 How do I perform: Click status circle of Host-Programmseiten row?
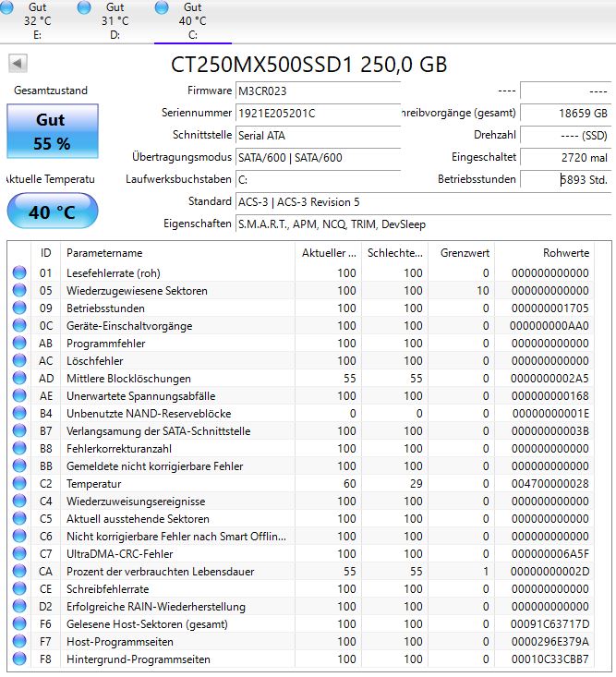tap(19, 642)
